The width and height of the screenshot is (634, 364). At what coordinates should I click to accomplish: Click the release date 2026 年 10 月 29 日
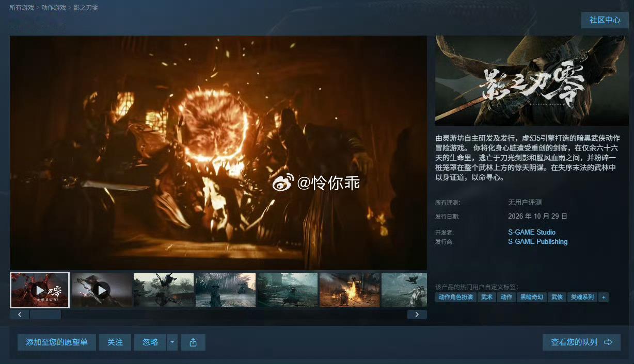coord(537,217)
